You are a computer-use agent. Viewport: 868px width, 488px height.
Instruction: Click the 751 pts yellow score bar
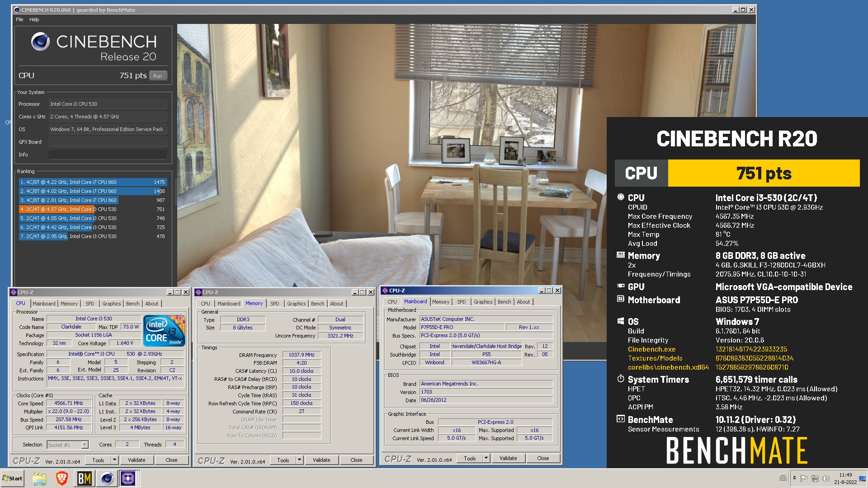[764, 173]
